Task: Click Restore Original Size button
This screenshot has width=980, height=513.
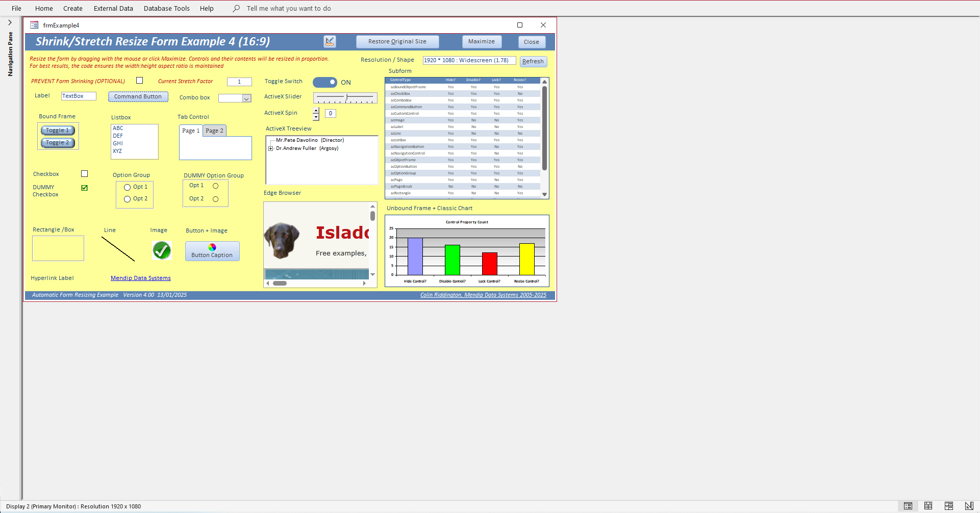Action: [397, 41]
